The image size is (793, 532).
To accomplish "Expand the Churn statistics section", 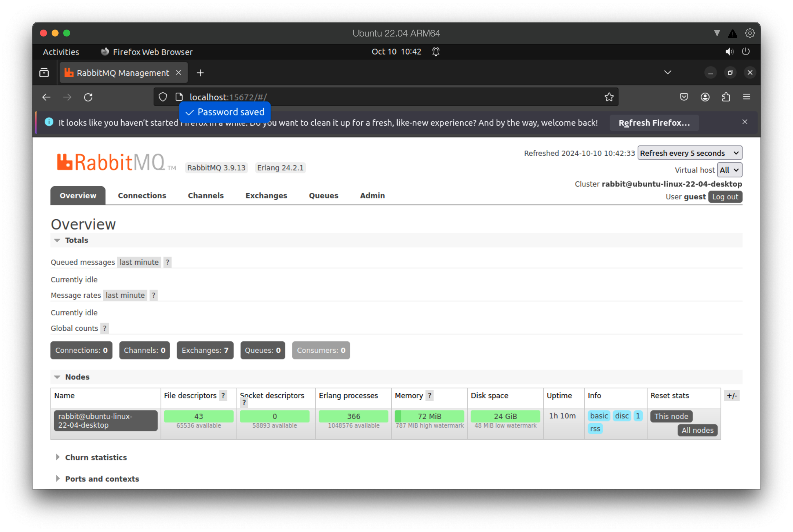I will 96,457.
